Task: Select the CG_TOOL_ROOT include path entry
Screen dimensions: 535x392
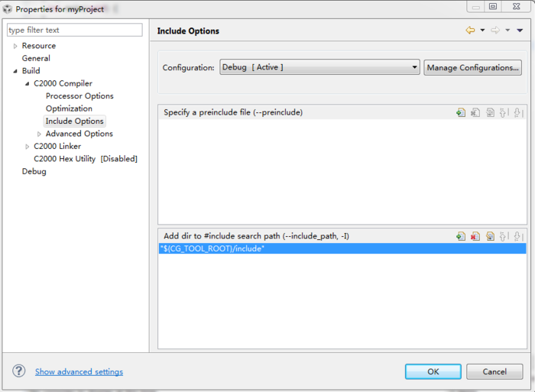Action: click(x=212, y=249)
